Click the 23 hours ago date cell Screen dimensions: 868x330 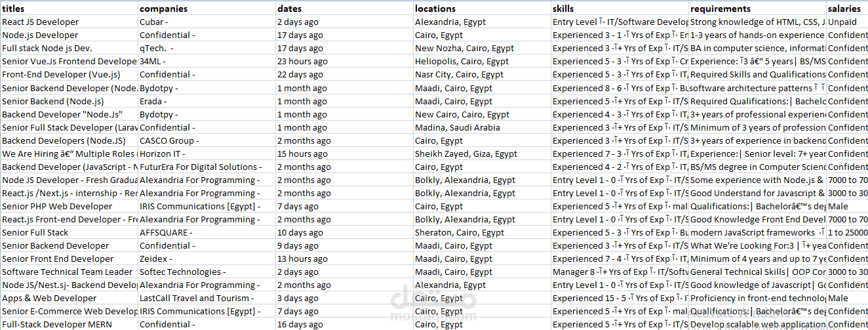[x=344, y=61]
